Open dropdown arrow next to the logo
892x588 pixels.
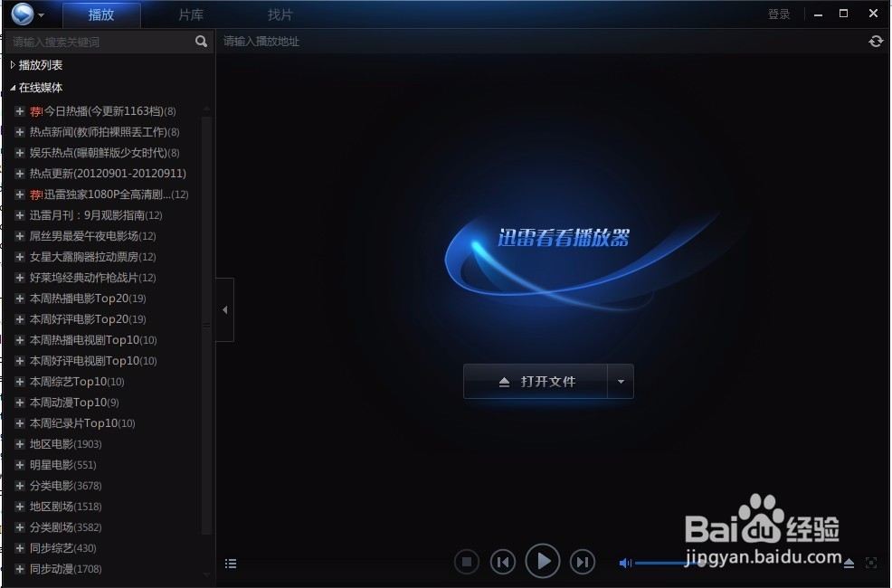42,15
